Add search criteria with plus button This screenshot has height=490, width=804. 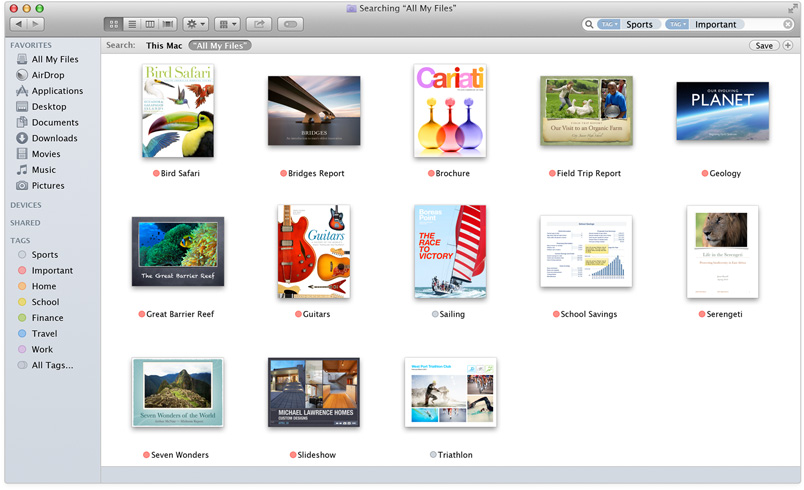pos(788,45)
